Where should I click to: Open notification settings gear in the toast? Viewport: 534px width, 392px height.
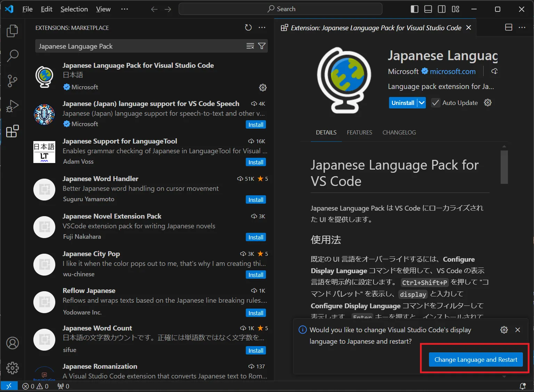tap(504, 330)
